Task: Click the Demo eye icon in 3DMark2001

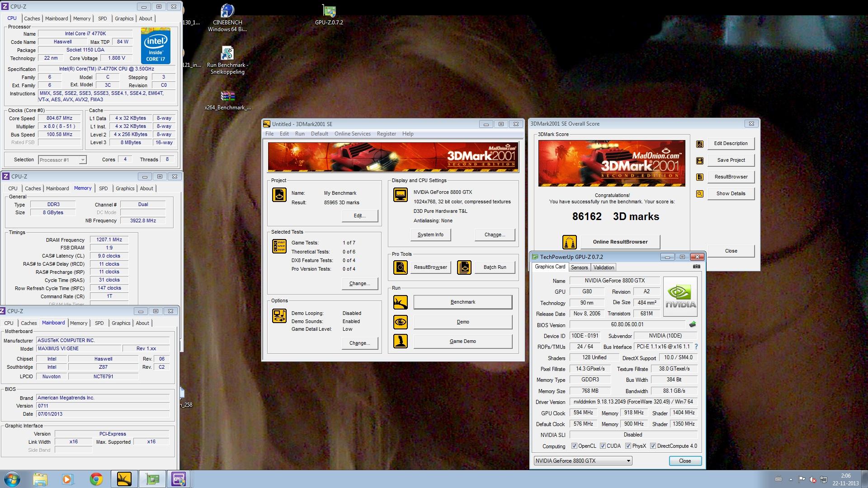Action: click(400, 322)
